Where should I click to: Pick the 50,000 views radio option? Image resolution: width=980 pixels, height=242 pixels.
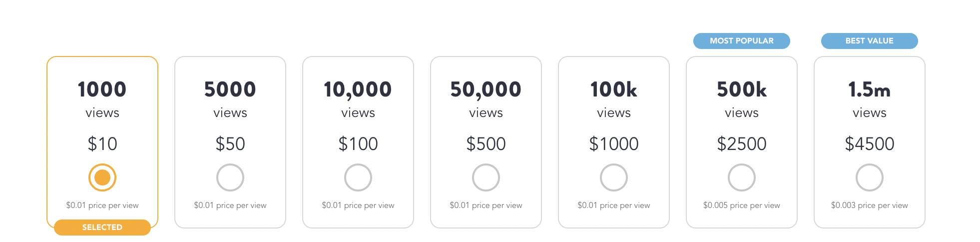point(486,177)
